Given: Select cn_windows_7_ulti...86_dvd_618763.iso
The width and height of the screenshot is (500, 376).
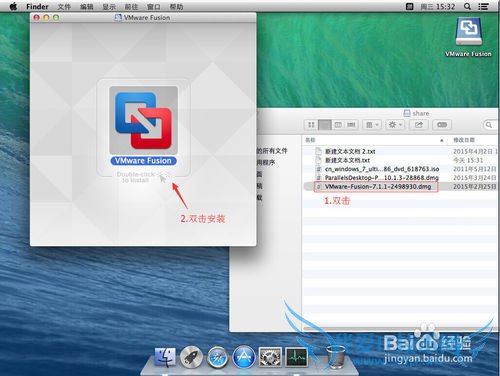Looking at the screenshot, I should 382,169.
